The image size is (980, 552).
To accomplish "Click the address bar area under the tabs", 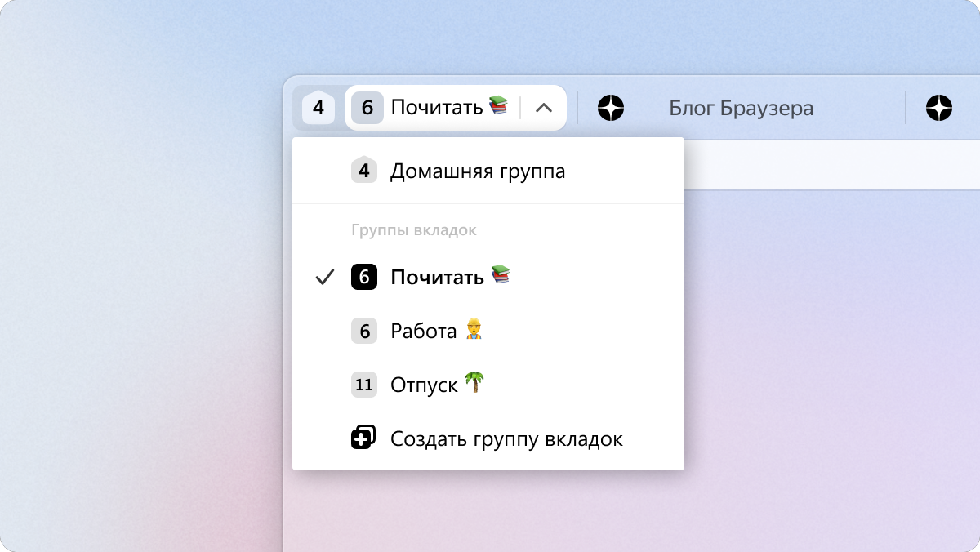I will click(831, 165).
